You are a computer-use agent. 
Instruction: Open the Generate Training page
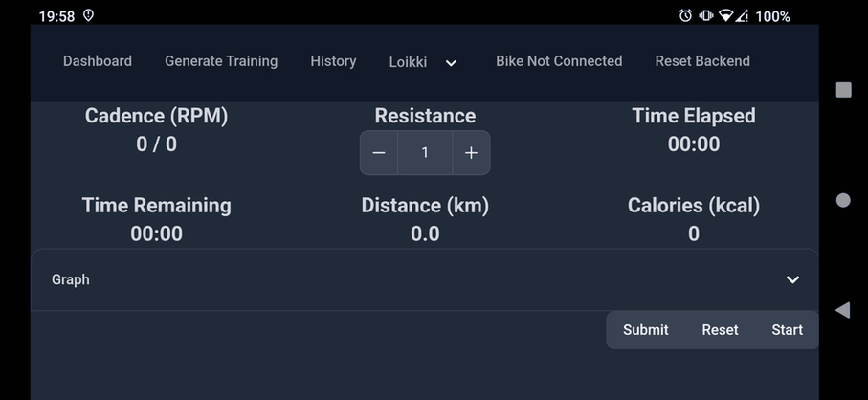pyautogui.click(x=221, y=61)
